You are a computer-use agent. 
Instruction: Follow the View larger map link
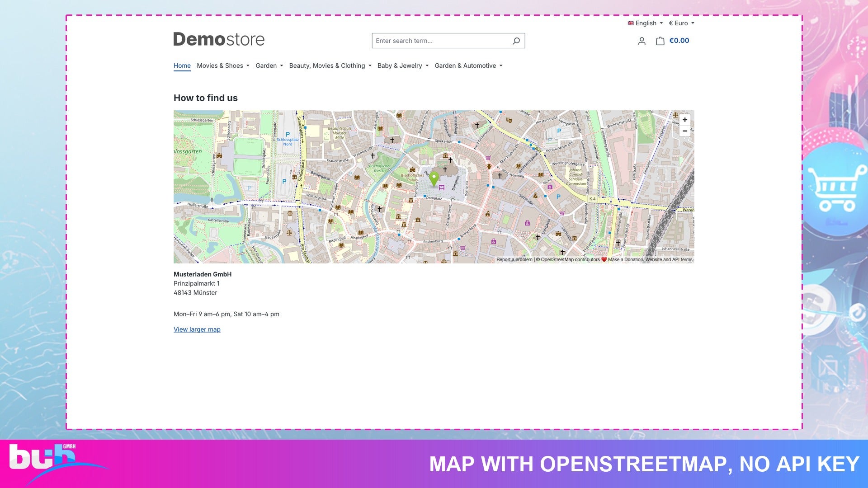(x=197, y=329)
